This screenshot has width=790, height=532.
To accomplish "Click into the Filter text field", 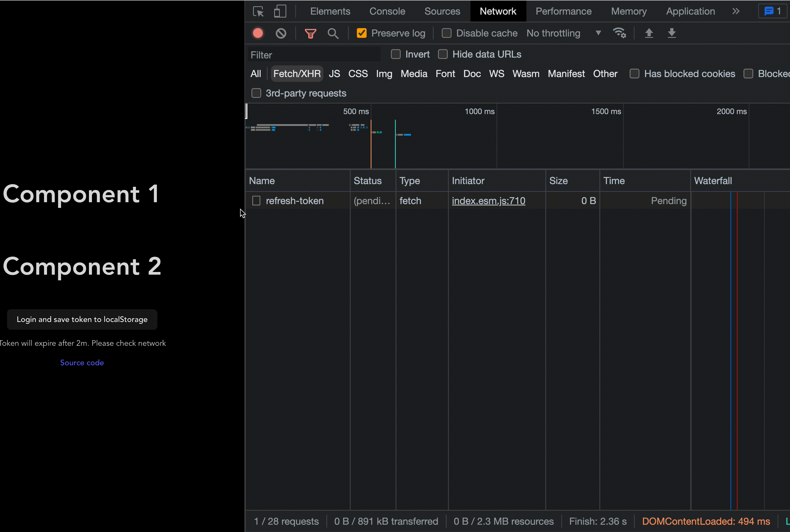I will [314, 55].
